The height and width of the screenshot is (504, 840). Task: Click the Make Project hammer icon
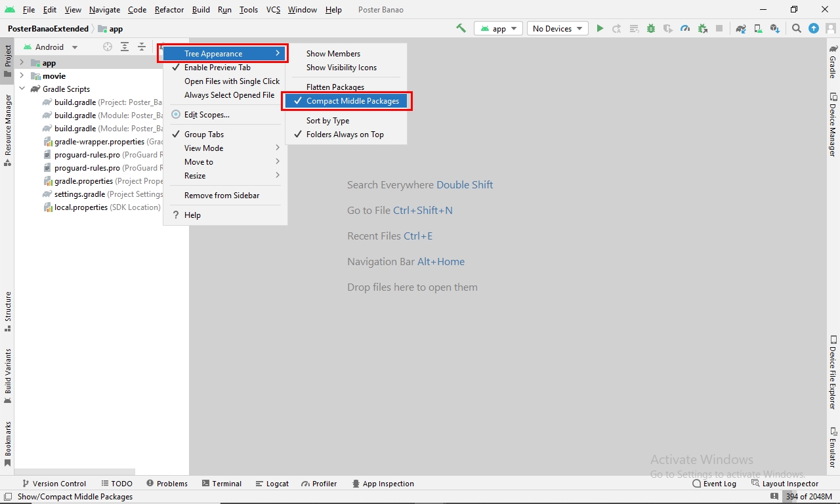[461, 28]
